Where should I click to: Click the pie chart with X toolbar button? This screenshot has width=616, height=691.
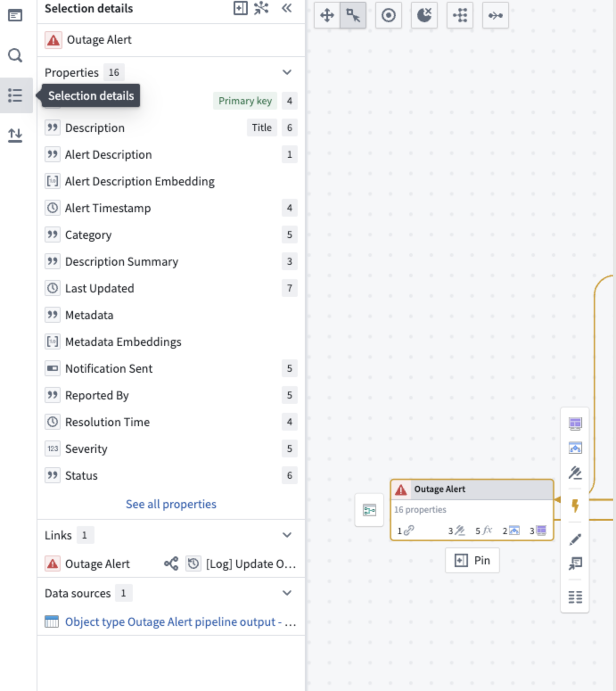tap(424, 16)
